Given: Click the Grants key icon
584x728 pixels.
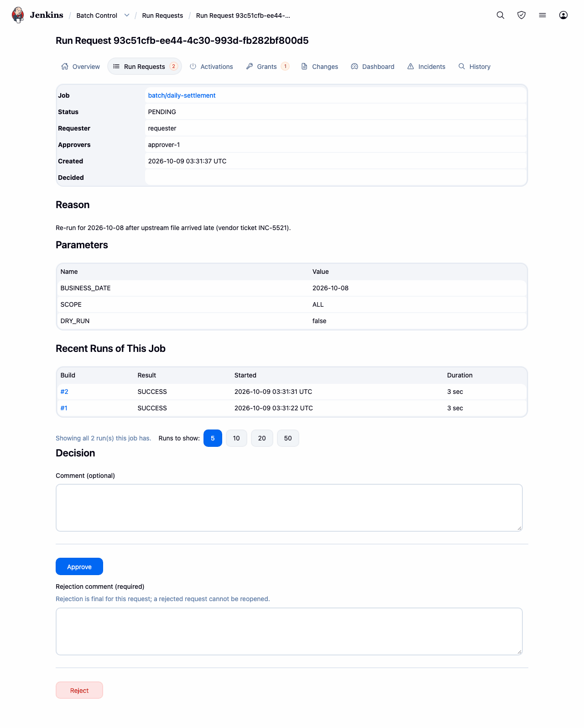Looking at the screenshot, I should click(x=250, y=66).
